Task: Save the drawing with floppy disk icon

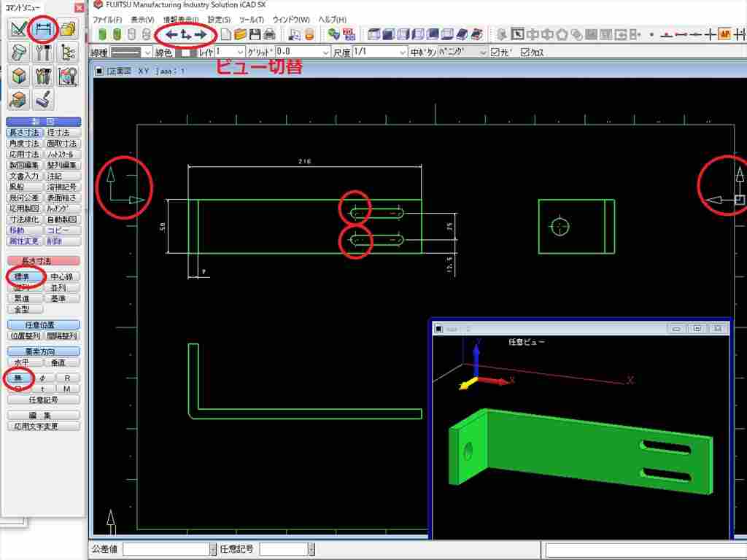Action: pos(255,34)
